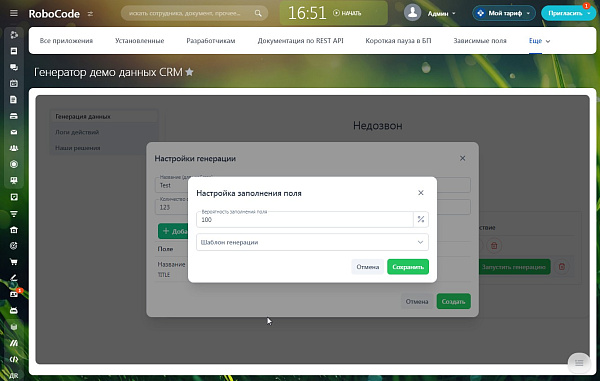The image size is (600, 381).
Task: Open the hamburger menu icon
Action: 14,13
